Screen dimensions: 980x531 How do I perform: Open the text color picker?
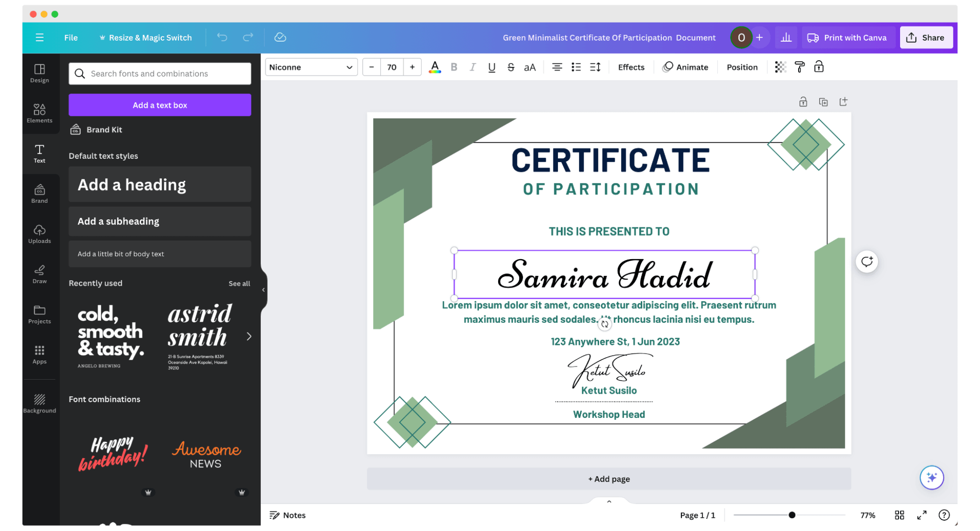click(434, 67)
